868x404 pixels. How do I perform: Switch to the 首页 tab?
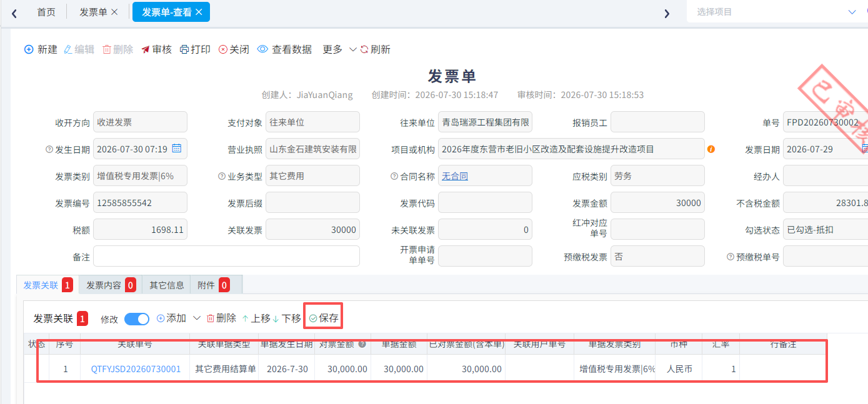[46, 12]
